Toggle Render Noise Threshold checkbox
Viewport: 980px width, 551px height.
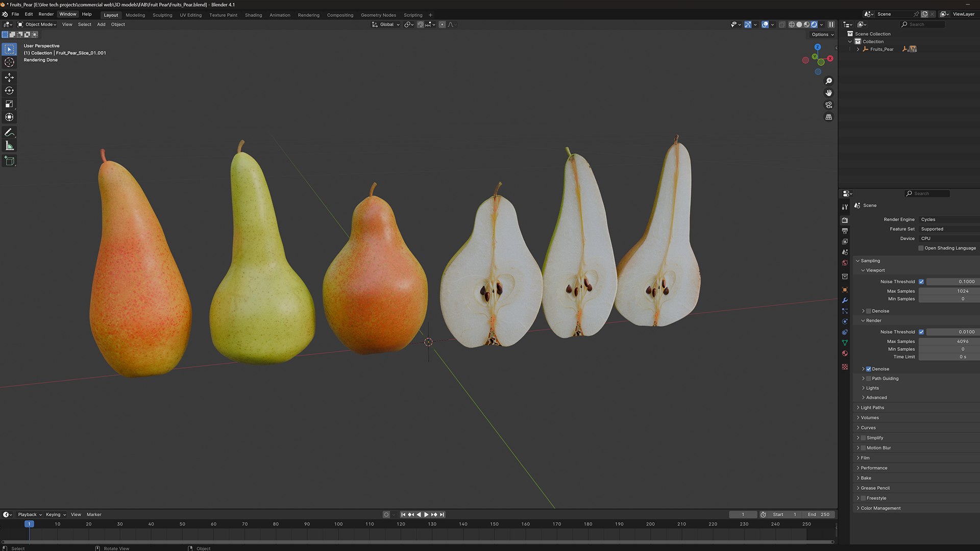(921, 332)
